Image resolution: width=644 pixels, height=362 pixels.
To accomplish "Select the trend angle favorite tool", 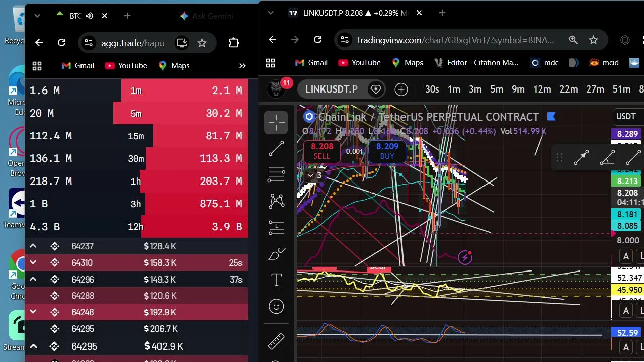I will point(607,158).
